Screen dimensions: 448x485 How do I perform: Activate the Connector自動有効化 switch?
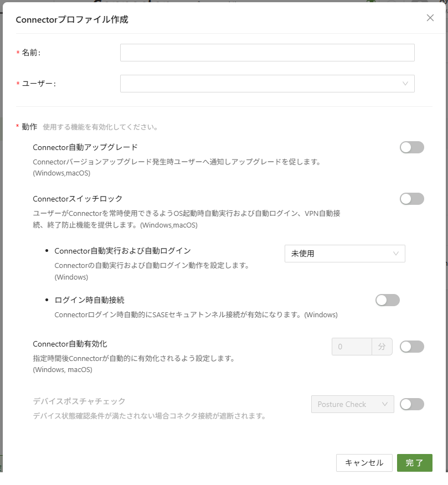point(411,346)
